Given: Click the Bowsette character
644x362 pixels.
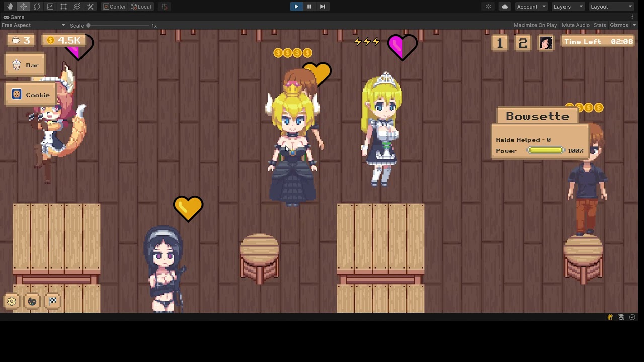Looking at the screenshot, I should point(293,146).
